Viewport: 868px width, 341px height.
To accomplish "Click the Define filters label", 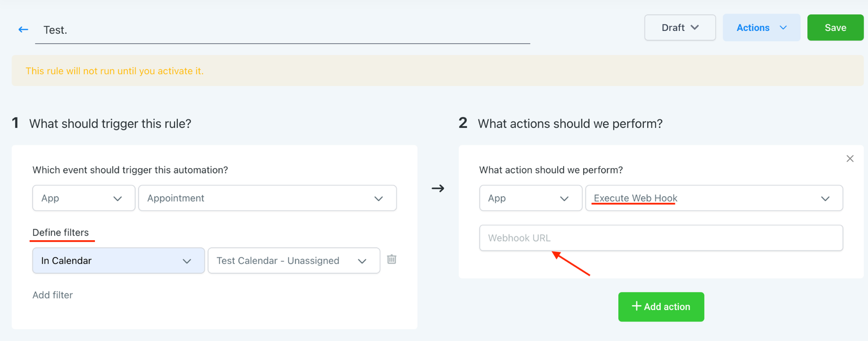I will [x=61, y=233].
